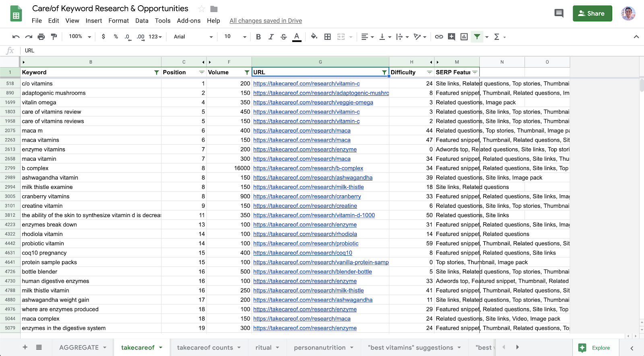This screenshot has height=356, width=644.
Task: Open the research/b-complex URL link
Action: [x=308, y=168]
